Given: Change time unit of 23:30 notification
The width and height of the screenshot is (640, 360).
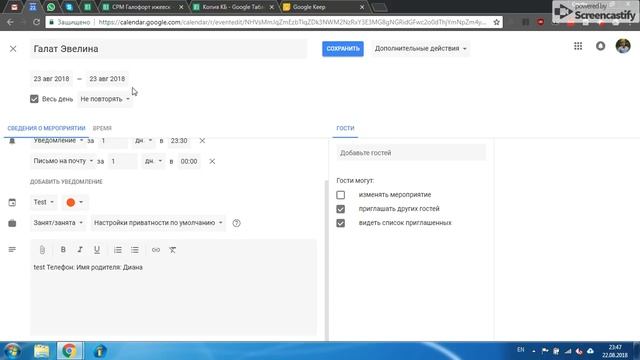Looking at the screenshot, I should pos(143,141).
